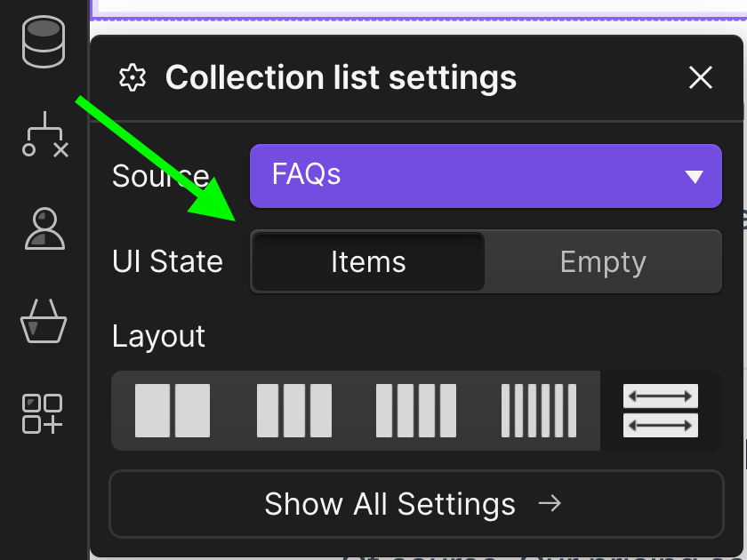Viewport: 747px width, 560px height.
Task: Open the Ecommerce basket panel
Action: coord(44,321)
